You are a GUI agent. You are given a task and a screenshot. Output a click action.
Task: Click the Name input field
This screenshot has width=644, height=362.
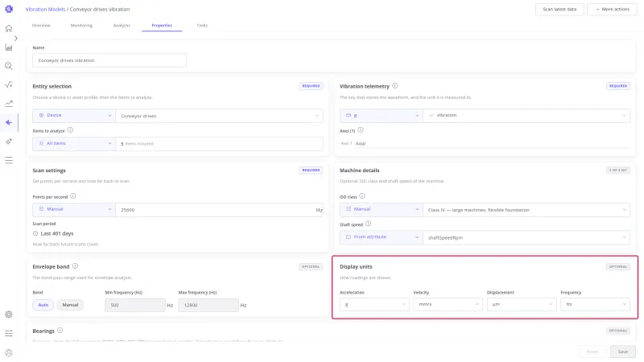click(109, 60)
